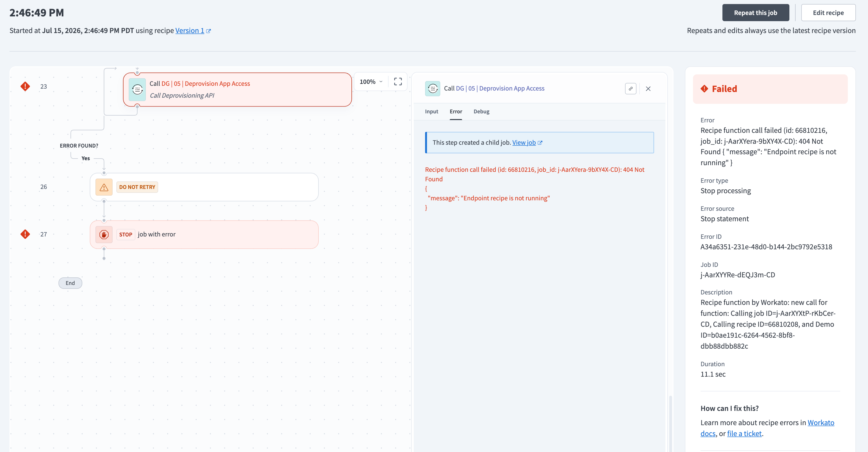The height and width of the screenshot is (452, 868).
Task: Select the DO NOT RETRY step card
Action: 204,187
